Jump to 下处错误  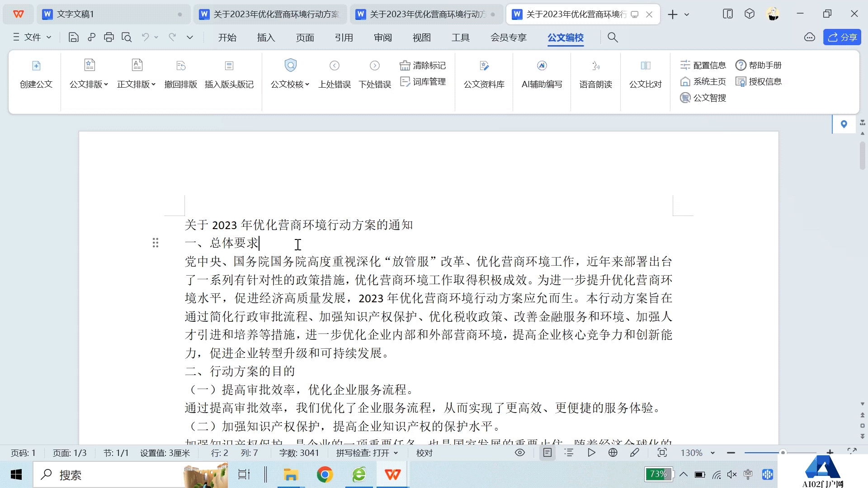click(x=375, y=75)
